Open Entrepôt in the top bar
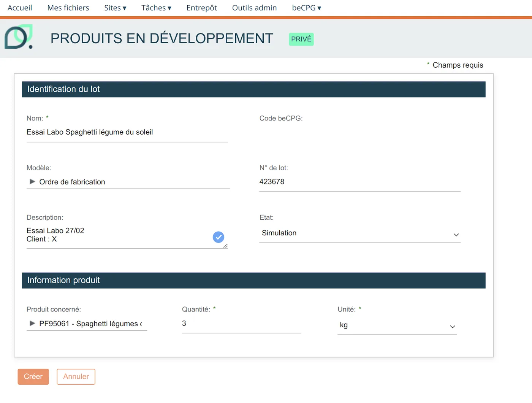 (202, 8)
